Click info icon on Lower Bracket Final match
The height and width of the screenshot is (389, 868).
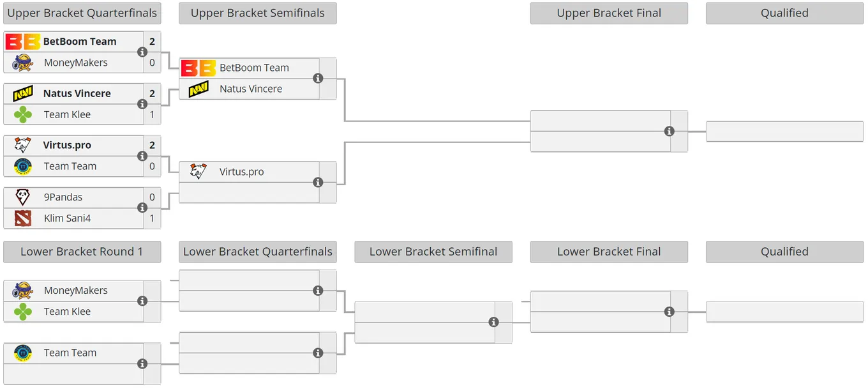coord(669,312)
